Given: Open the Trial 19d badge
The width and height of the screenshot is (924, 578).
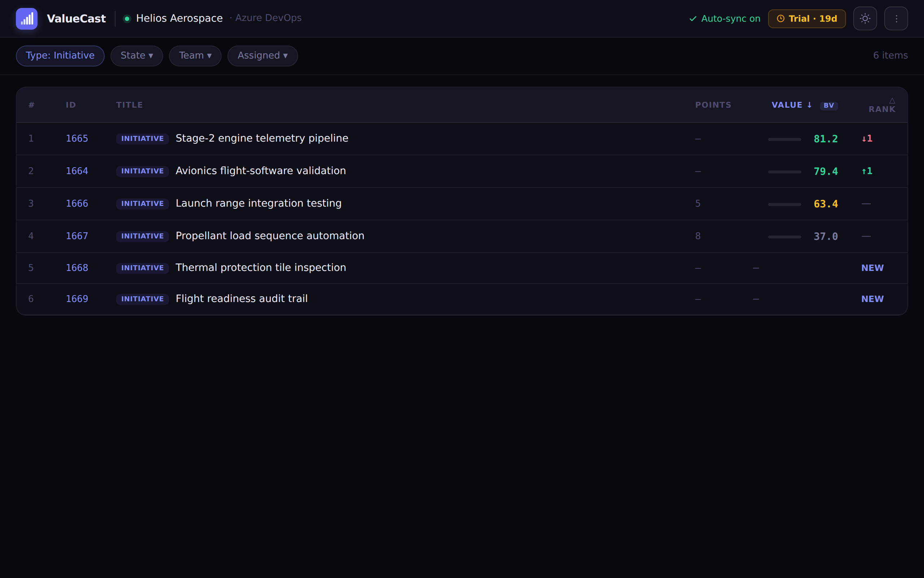Looking at the screenshot, I should pos(807,19).
